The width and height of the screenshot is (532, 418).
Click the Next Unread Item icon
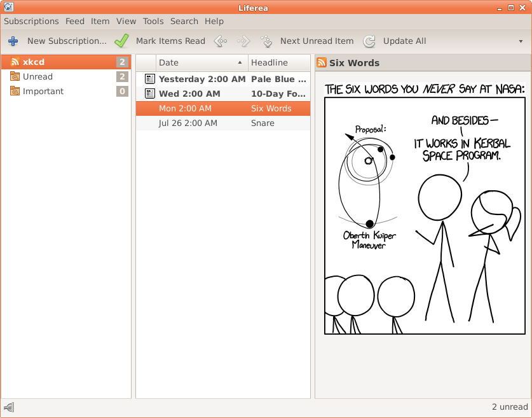click(x=266, y=41)
